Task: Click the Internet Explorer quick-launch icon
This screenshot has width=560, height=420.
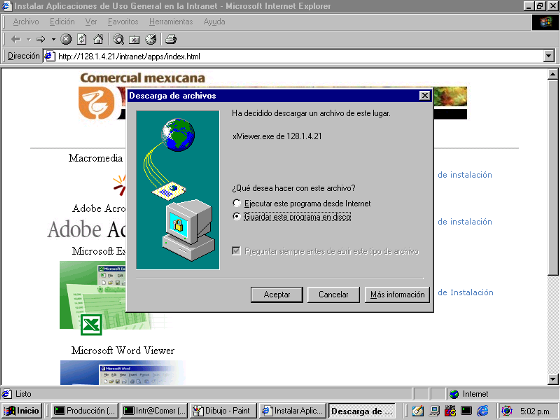Action: (x=483, y=411)
